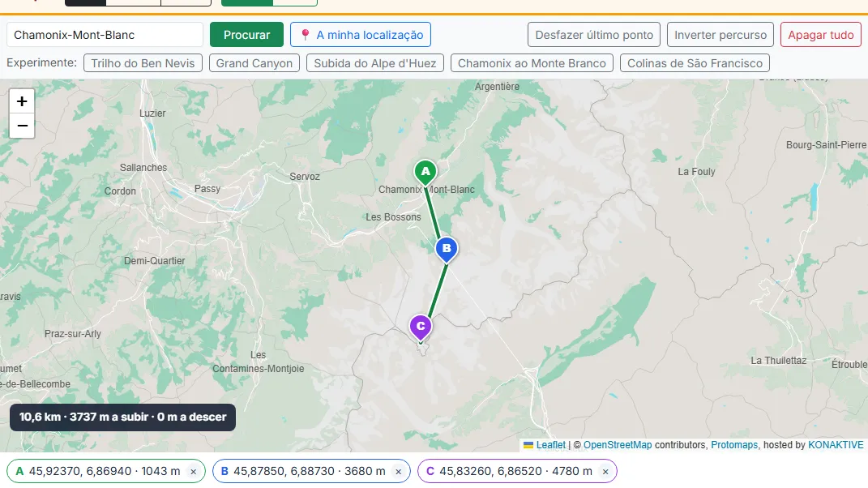Use A minha localização button
This screenshot has width=868, height=488.
(361, 34)
